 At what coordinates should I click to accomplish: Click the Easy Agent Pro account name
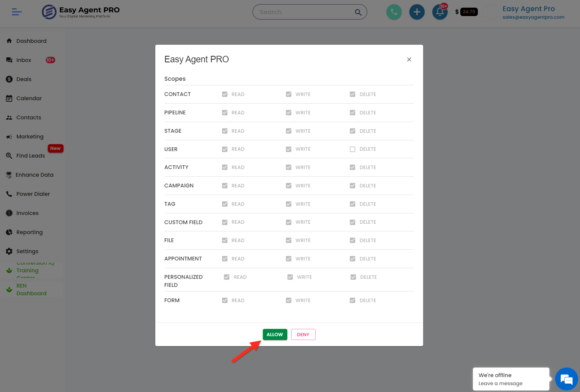pos(528,9)
